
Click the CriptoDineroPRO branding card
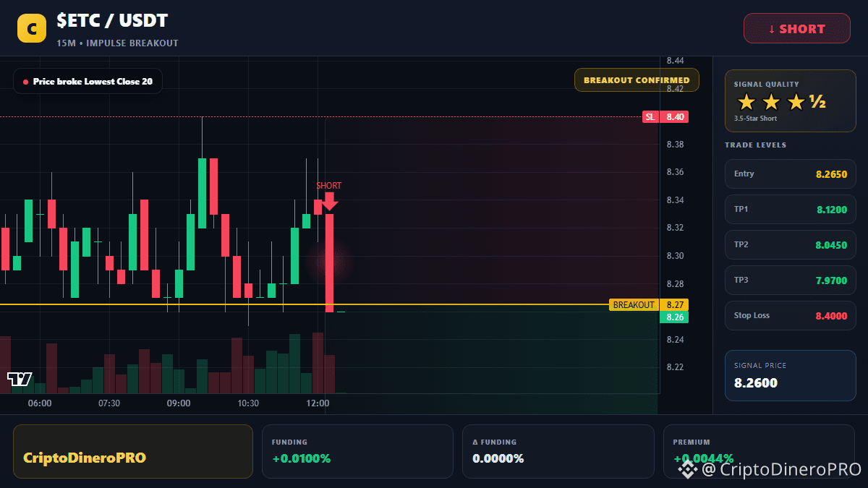click(x=133, y=451)
